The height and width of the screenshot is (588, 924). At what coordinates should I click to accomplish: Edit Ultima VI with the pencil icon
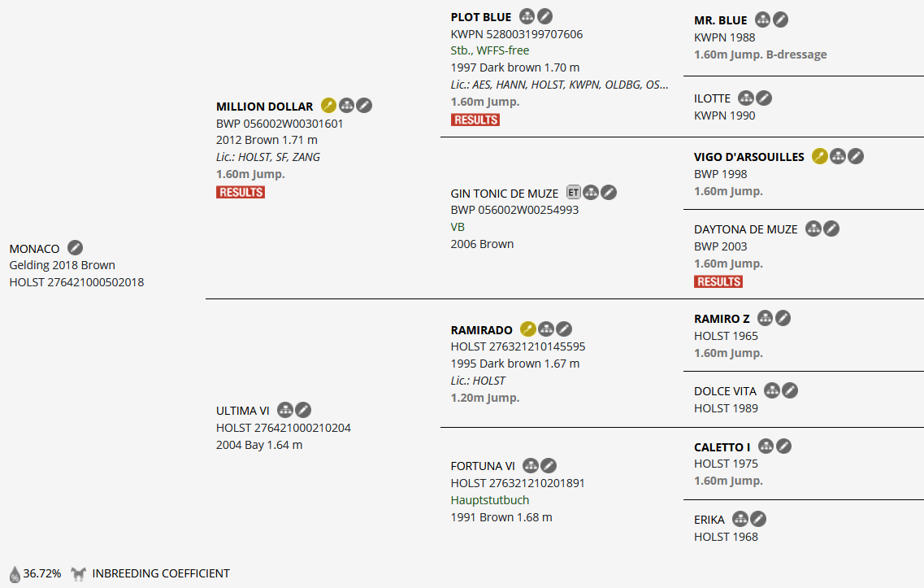tap(303, 410)
